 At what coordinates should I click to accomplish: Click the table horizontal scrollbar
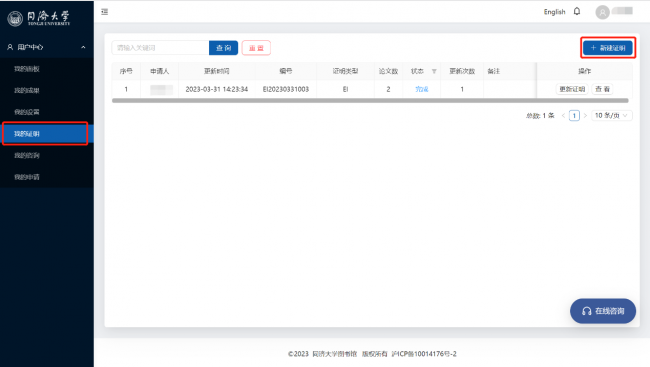tap(370, 100)
